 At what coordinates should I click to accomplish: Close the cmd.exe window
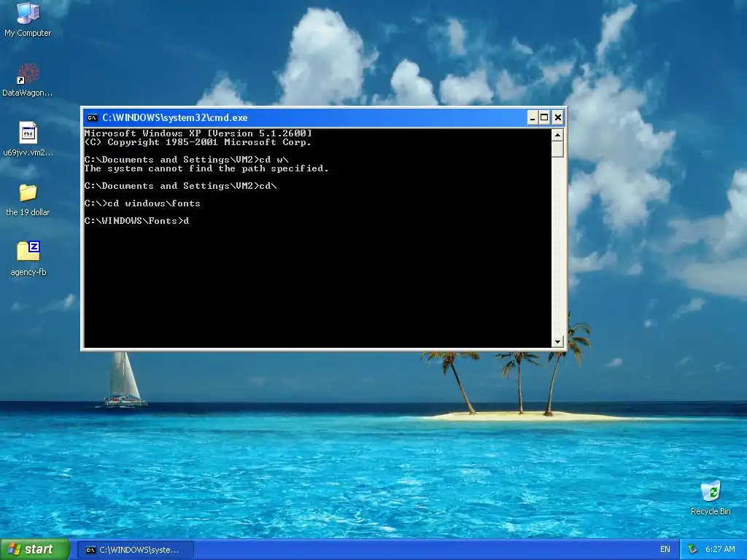pos(558,117)
